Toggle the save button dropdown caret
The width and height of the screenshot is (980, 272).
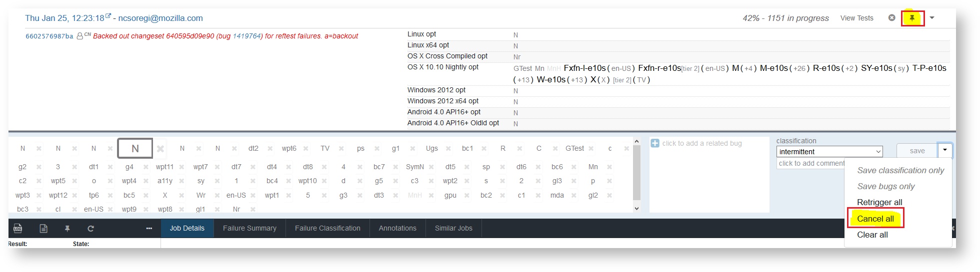click(944, 150)
